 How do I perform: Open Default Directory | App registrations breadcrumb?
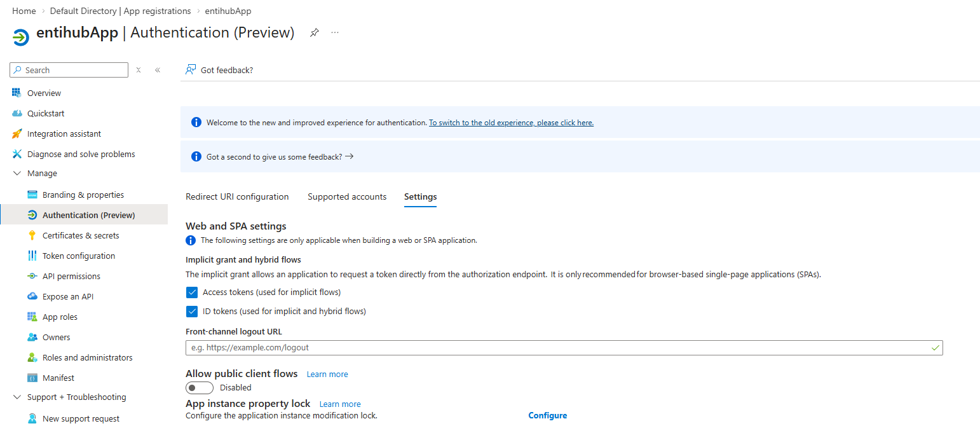point(120,11)
